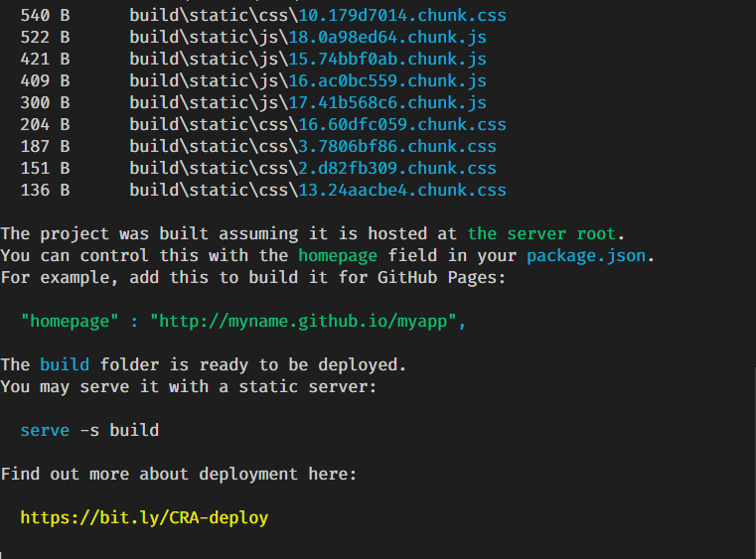Click the blue 'serve' command word
The width and height of the screenshot is (756, 559).
point(45,430)
